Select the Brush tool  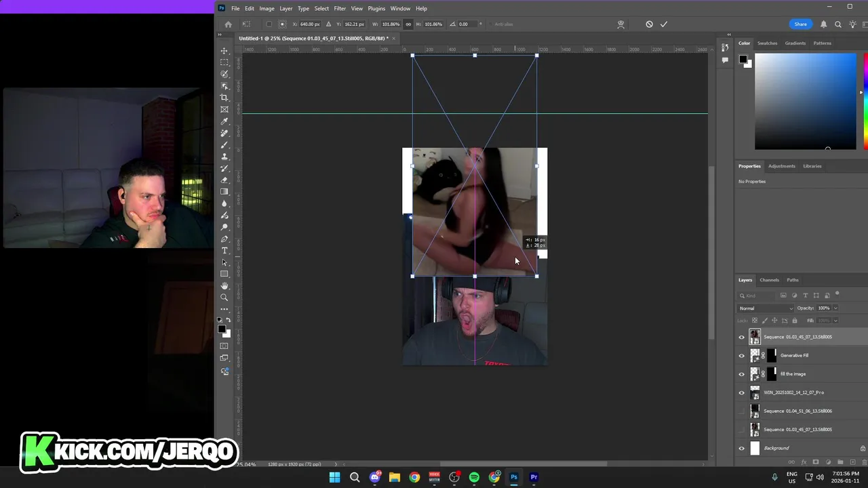tap(224, 145)
